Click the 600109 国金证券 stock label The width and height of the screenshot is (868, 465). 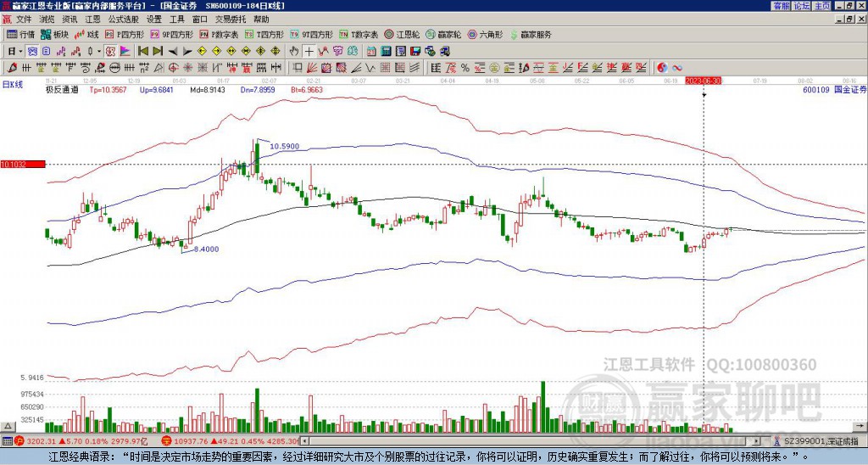[x=834, y=89]
